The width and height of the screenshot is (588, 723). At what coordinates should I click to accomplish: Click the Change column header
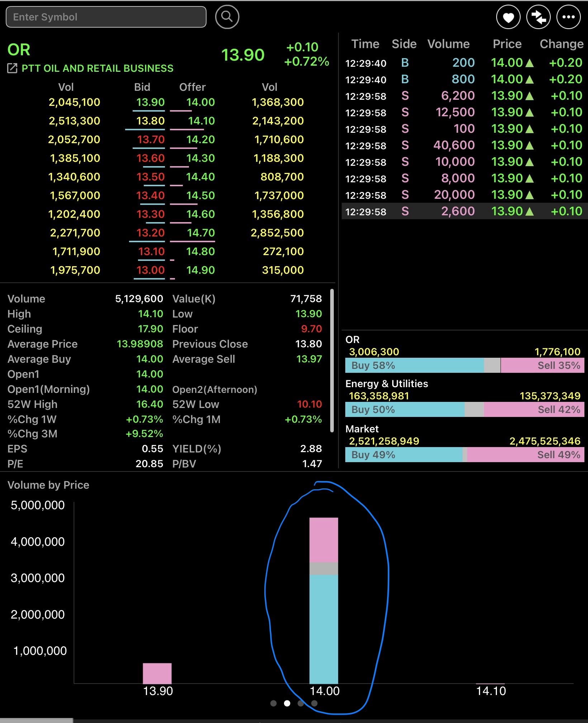562,44
